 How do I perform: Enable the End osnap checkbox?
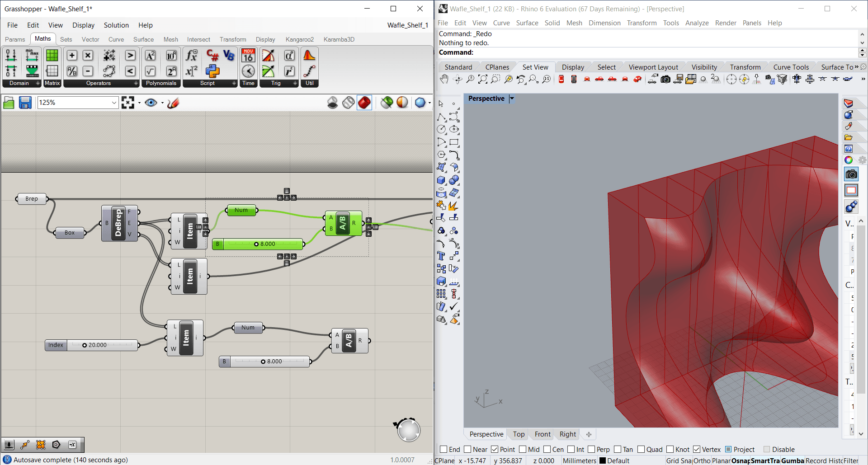[443, 449]
